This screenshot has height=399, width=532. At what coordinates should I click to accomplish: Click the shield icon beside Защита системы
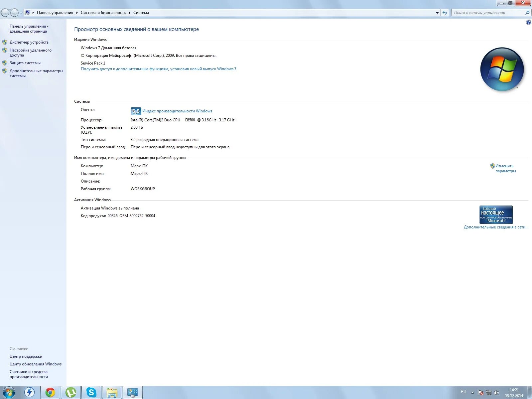[x=5, y=63]
